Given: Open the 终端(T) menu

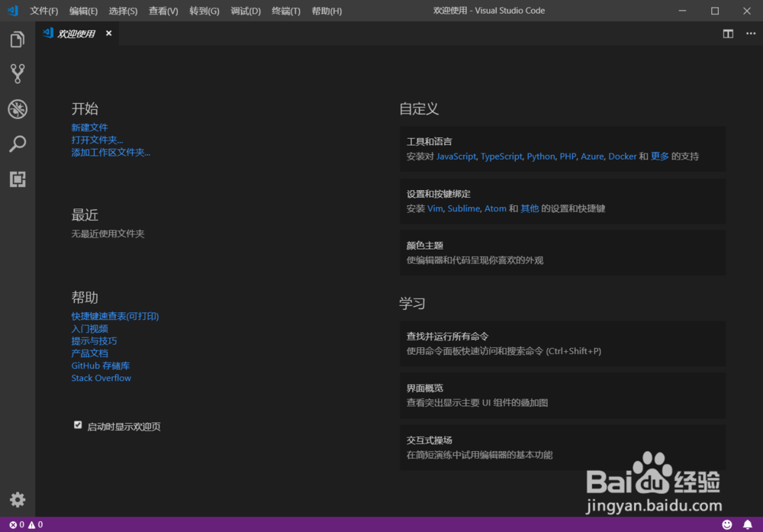Looking at the screenshot, I should click(x=286, y=11).
